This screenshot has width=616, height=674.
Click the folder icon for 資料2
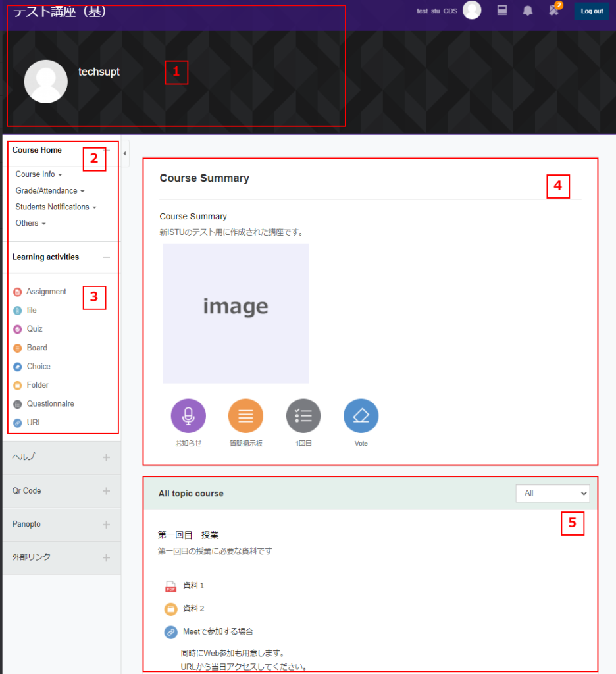(170, 609)
